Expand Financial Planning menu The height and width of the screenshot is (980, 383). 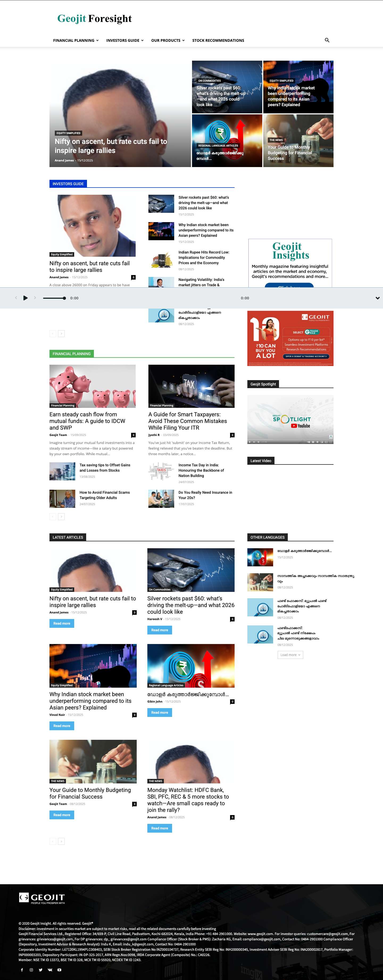pos(76,40)
